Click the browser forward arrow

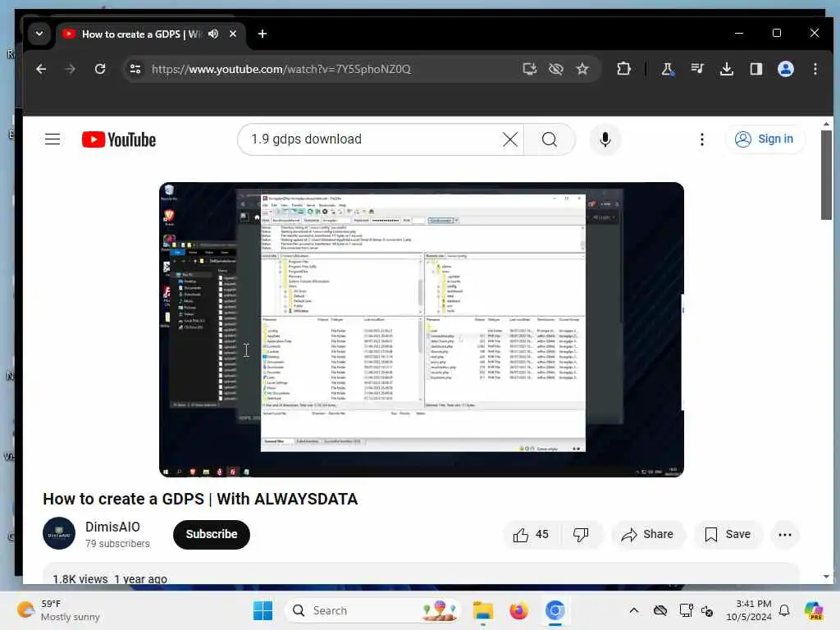(71, 69)
